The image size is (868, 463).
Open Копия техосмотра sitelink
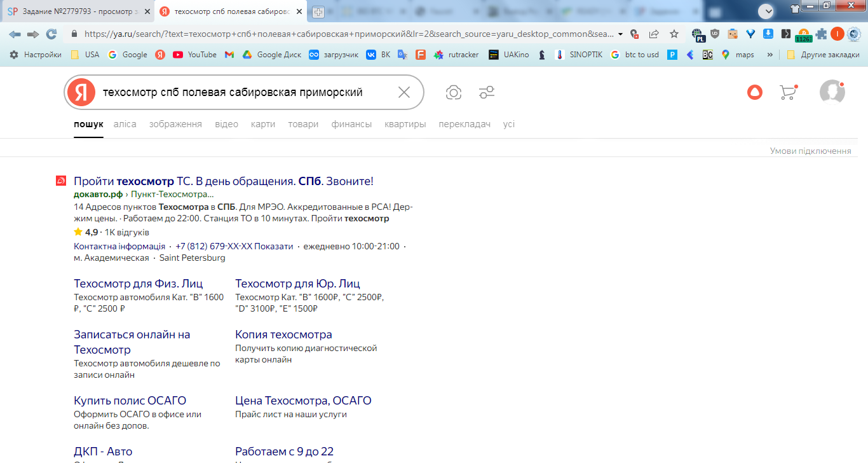(x=283, y=335)
